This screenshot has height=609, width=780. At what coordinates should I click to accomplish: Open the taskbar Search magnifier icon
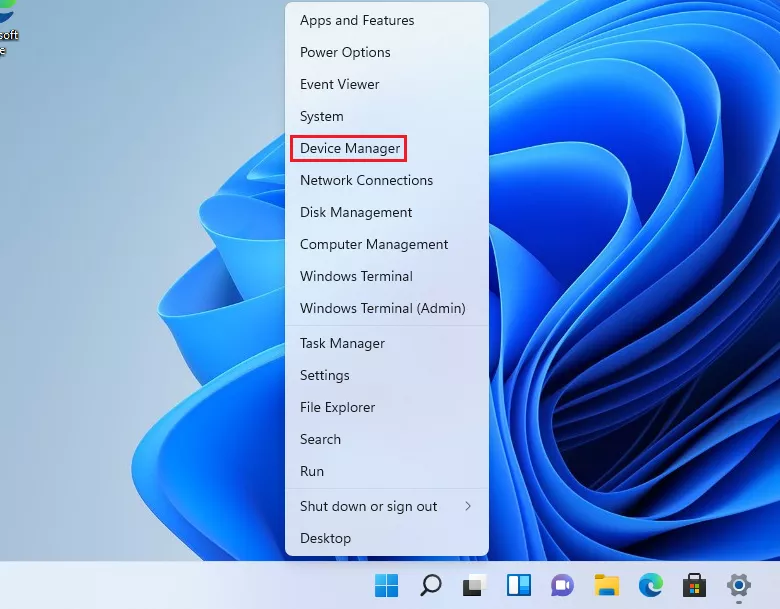click(431, 585)
